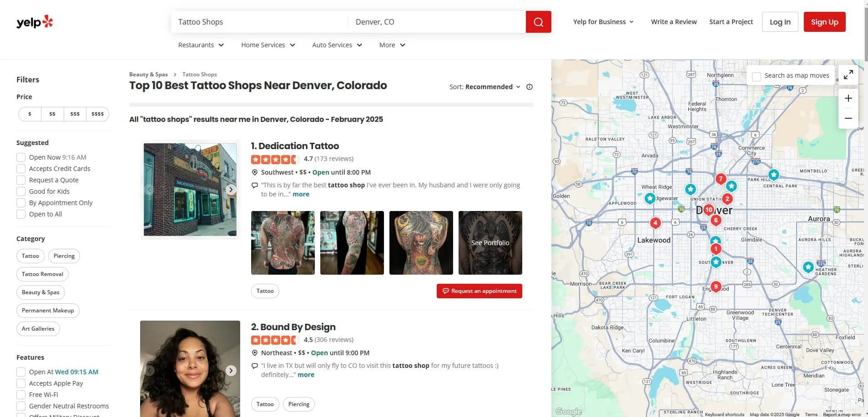Open the Yelp for Business dropdown
868x417 pixels.
(x=603, y=21)
